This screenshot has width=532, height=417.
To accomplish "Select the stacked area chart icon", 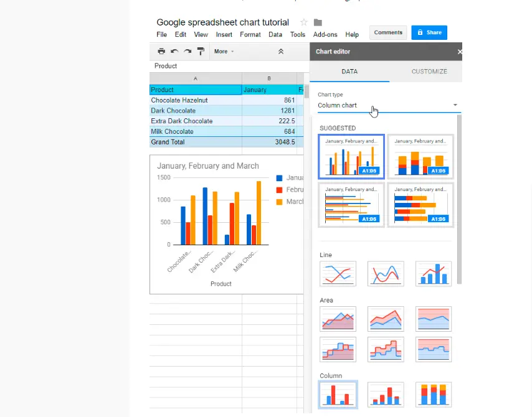I will (x=386, y=319).
